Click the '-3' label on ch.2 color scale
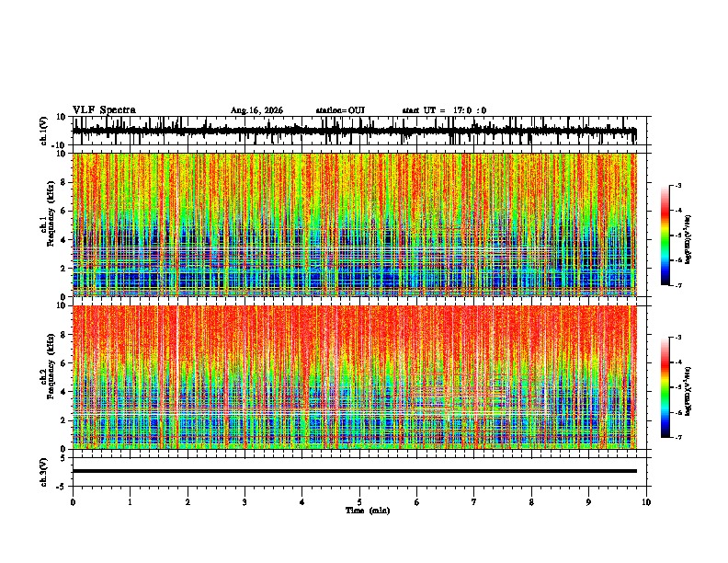The width and height of the screenshot is (728, 563). (678, 338)
